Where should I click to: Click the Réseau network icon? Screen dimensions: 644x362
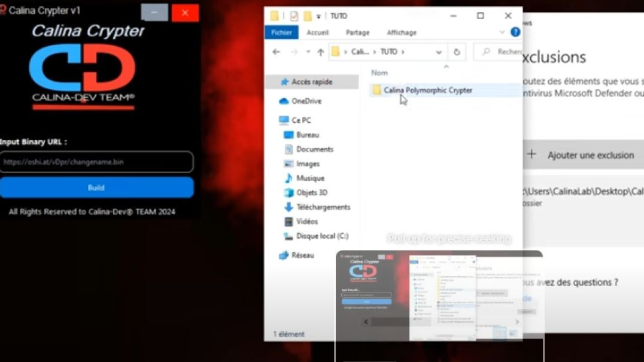(x=283, y=255)
